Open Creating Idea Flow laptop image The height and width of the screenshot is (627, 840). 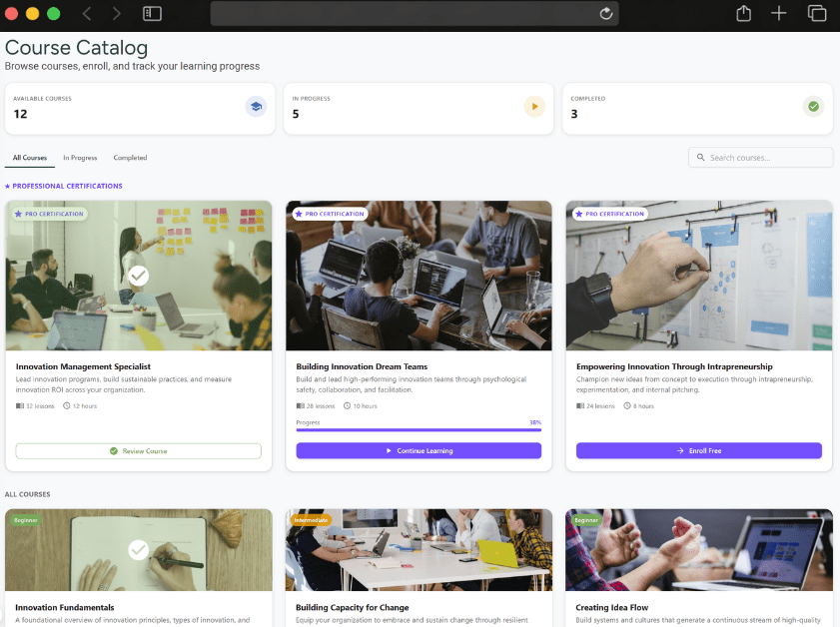coord(699,550)
